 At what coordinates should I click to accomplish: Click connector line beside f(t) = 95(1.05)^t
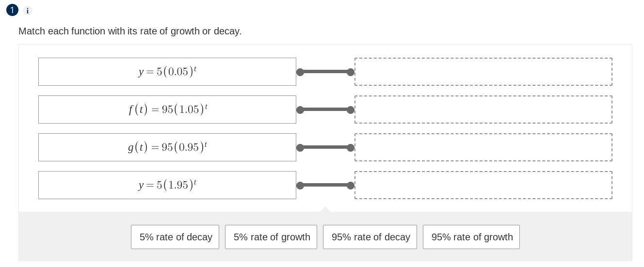pyautogui.click(x=325, y=110)
